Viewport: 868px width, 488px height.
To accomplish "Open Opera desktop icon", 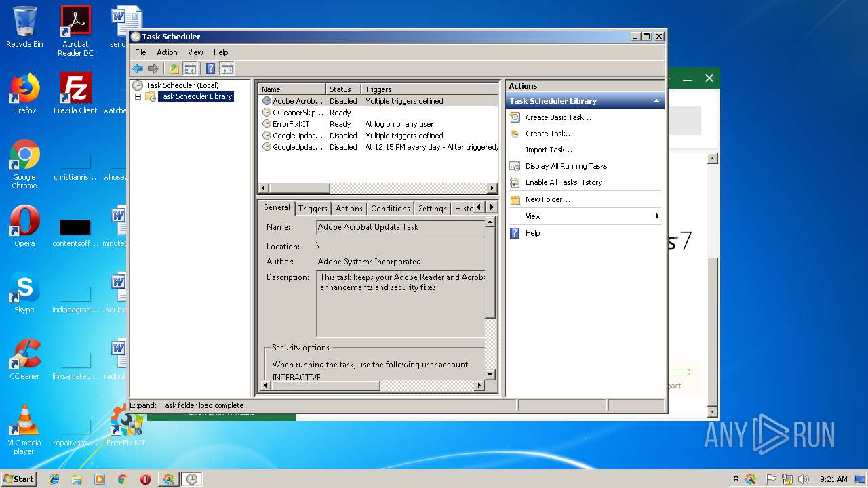I will [24, 226].
